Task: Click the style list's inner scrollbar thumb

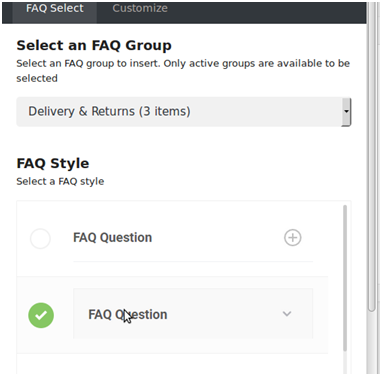Action: coord(345,278)
